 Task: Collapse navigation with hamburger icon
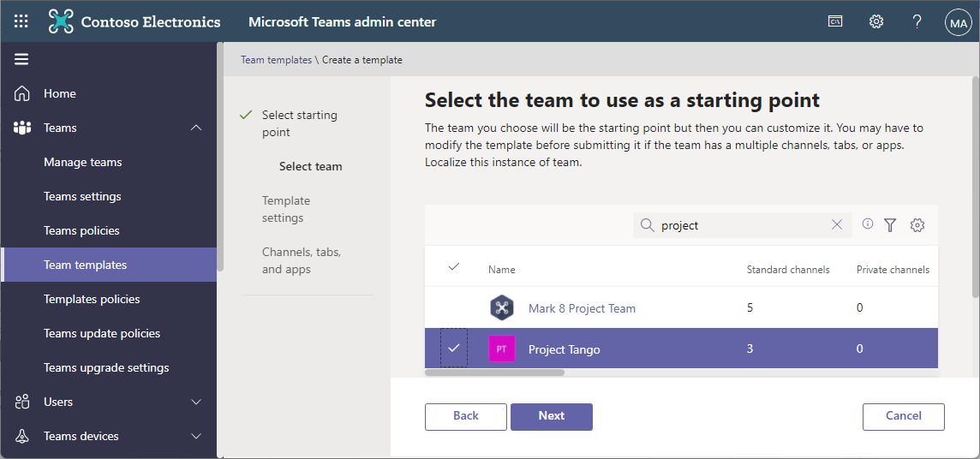pyautogui.click(x=21, y=59)
